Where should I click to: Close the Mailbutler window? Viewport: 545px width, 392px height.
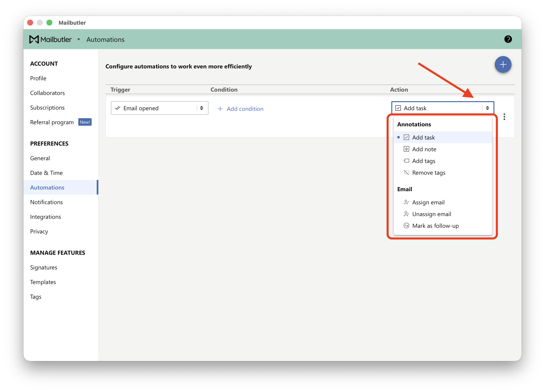coord(30,23)
